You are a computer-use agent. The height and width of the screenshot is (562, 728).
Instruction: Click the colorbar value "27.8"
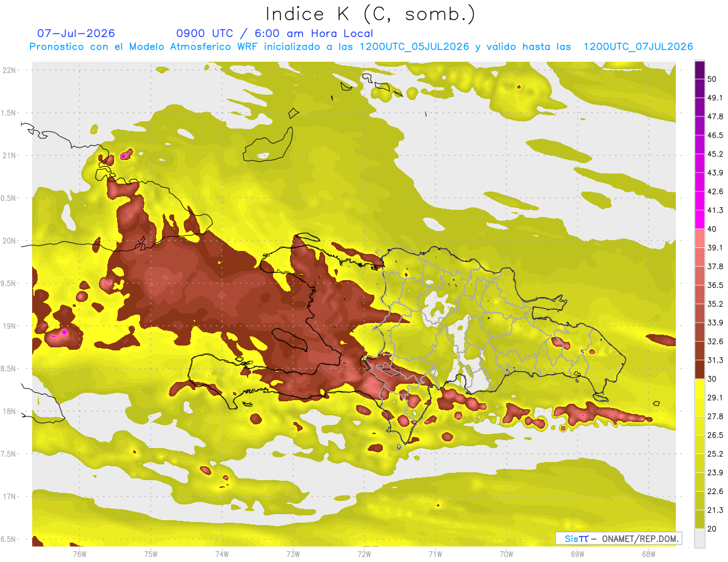[x=715, y=416]
